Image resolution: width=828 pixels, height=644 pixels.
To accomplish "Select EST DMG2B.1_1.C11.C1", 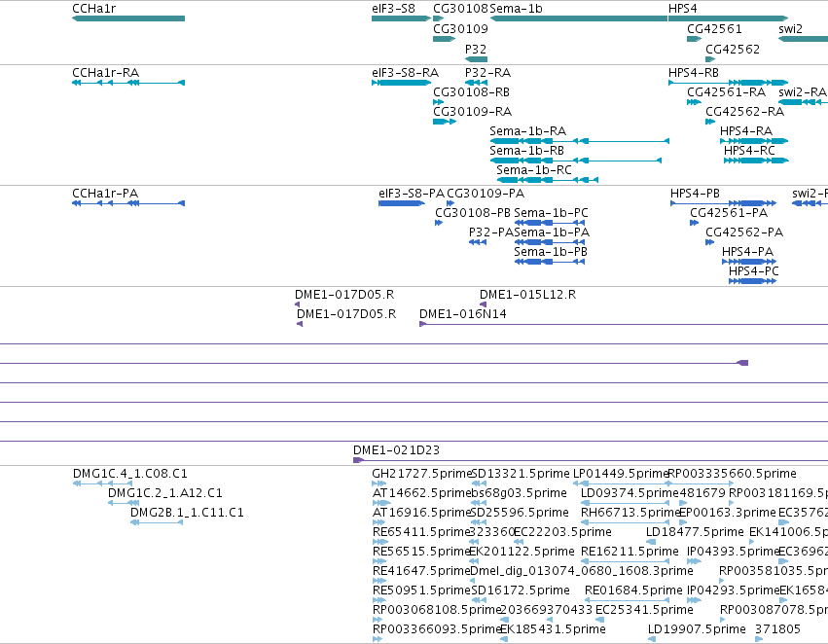I will 188,513.
